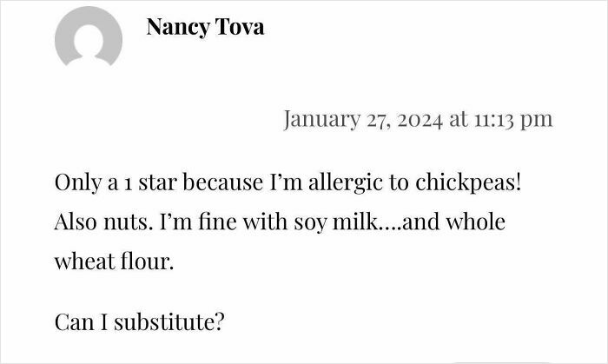Click the 11:13 pm time text
Viewport: 608px width, 364px height.
point(512,118)
